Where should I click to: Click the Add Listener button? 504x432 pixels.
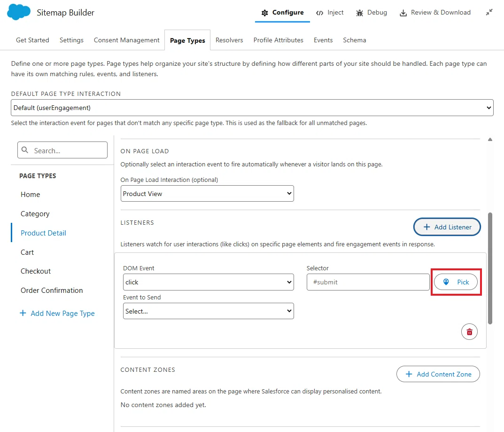coord(447,227)
